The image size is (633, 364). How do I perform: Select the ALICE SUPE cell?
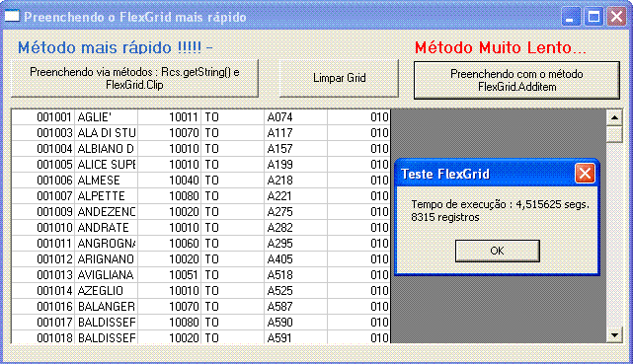pos(107,165)
